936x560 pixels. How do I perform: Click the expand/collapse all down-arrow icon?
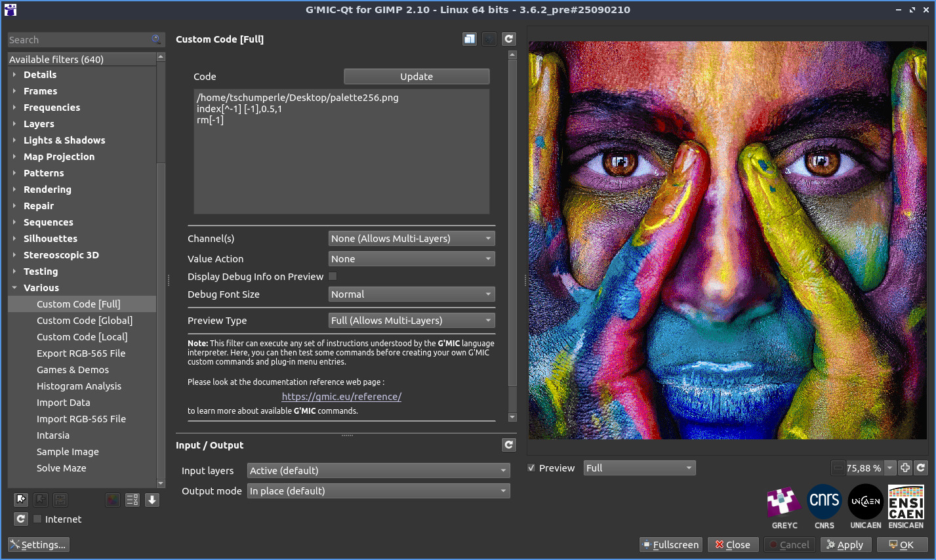click(x=152, y=500)
